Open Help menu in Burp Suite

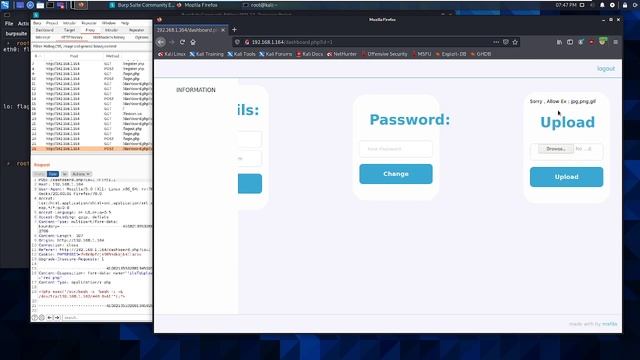pyautogui.click(x=125, y=23)
